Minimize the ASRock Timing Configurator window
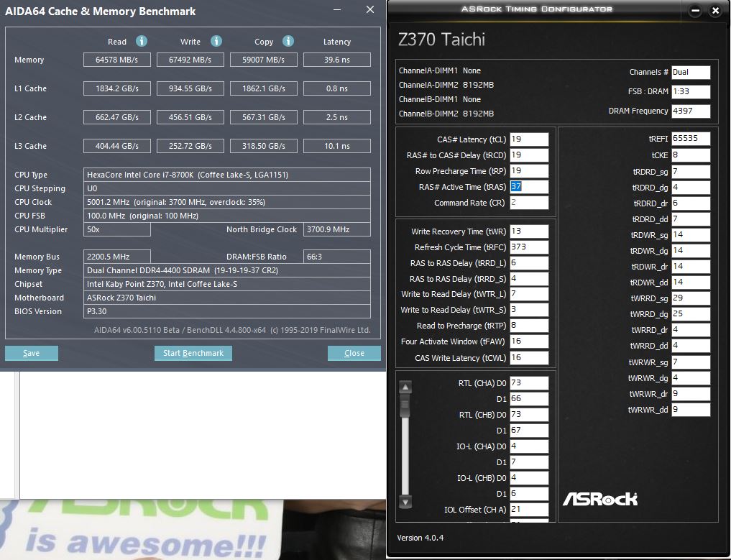Viewport: 731px width, 560px height. pos(694,10)
